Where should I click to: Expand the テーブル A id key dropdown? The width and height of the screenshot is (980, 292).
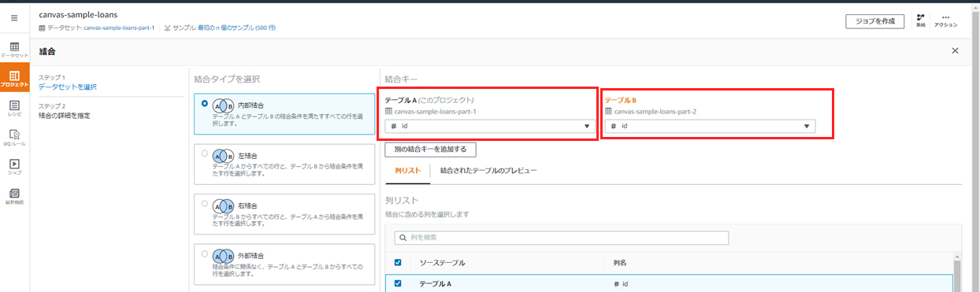[x=490, y=126]
